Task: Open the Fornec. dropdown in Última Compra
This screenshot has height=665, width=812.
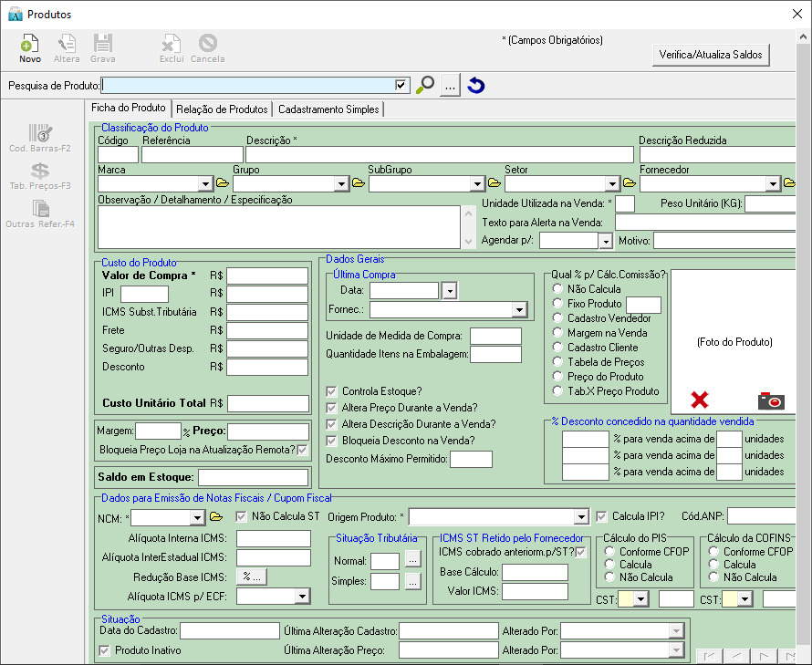Action: click(519, 309)
